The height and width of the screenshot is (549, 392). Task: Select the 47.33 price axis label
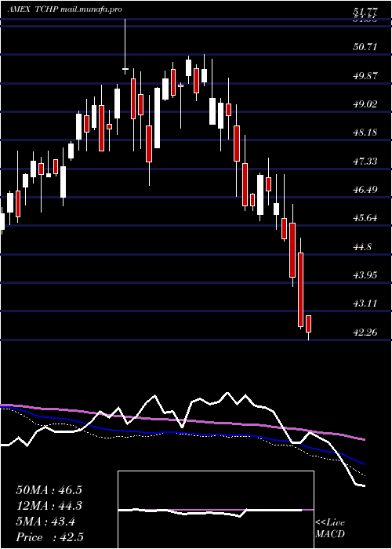click(365, 162)
